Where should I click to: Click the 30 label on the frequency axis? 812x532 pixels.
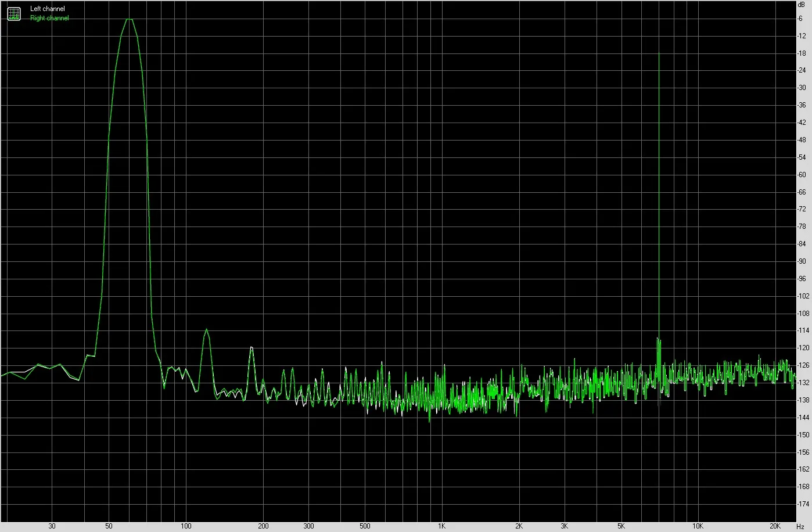[52, 526]
